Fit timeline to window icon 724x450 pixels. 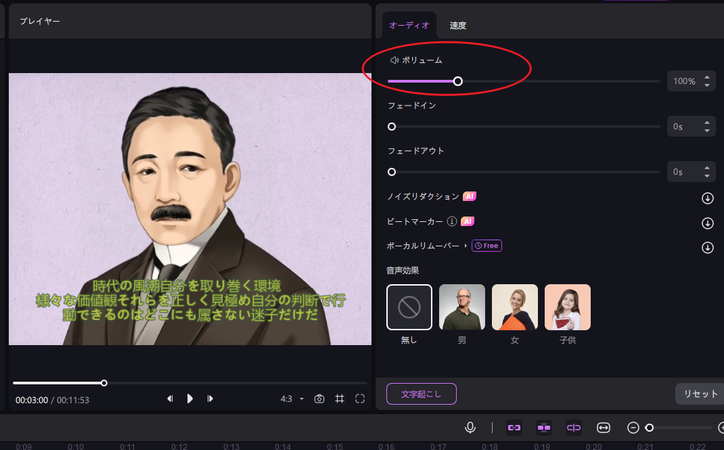[x=603, y=428]
